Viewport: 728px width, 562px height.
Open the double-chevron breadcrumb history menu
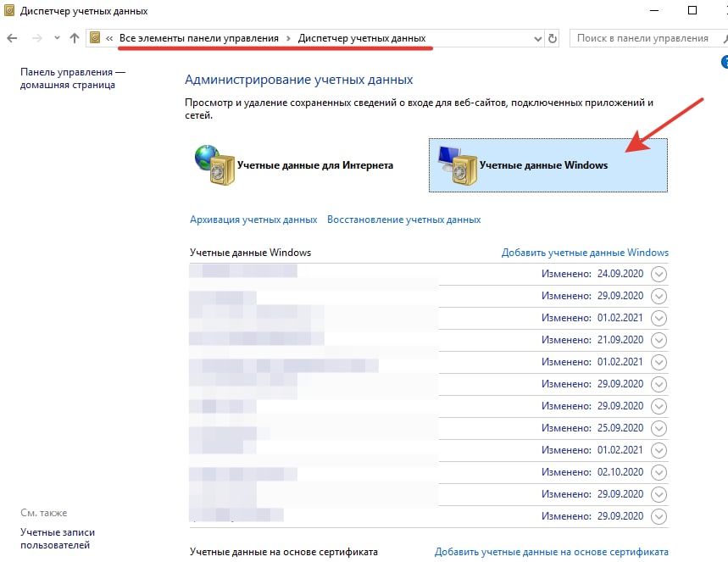point(109,38)
